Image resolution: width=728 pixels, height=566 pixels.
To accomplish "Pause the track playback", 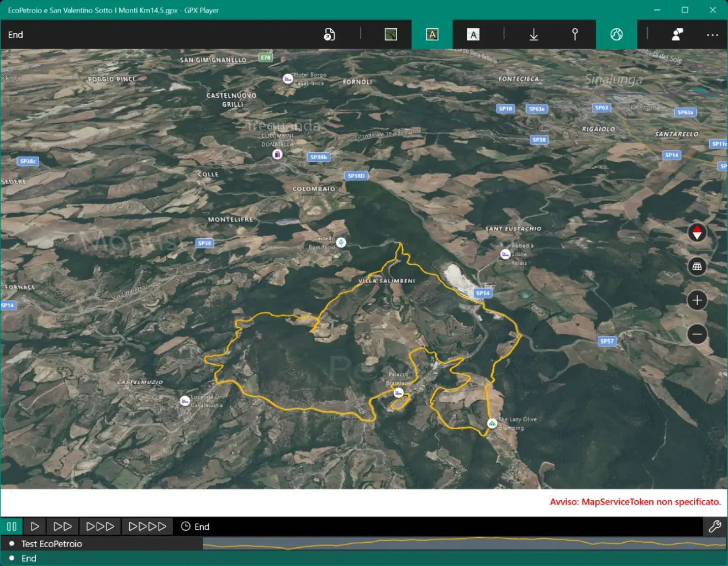I will pyautogui.click(x=12, y=527).
